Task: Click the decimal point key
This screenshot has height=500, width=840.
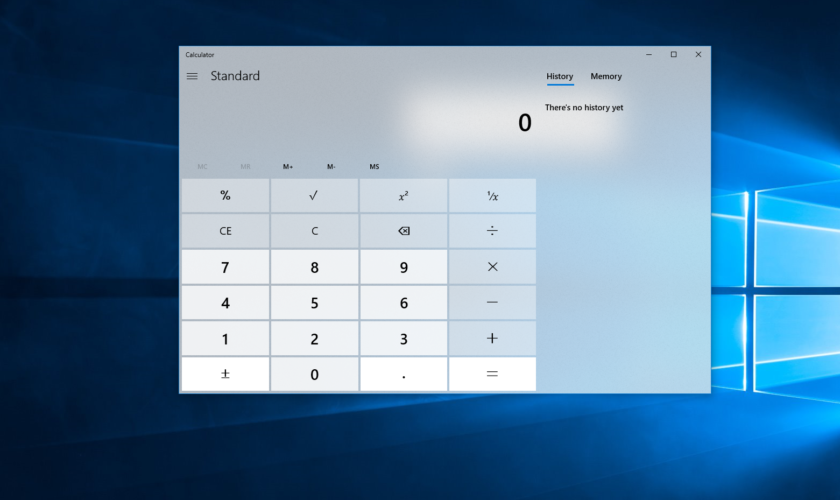Action: [403, 374]
